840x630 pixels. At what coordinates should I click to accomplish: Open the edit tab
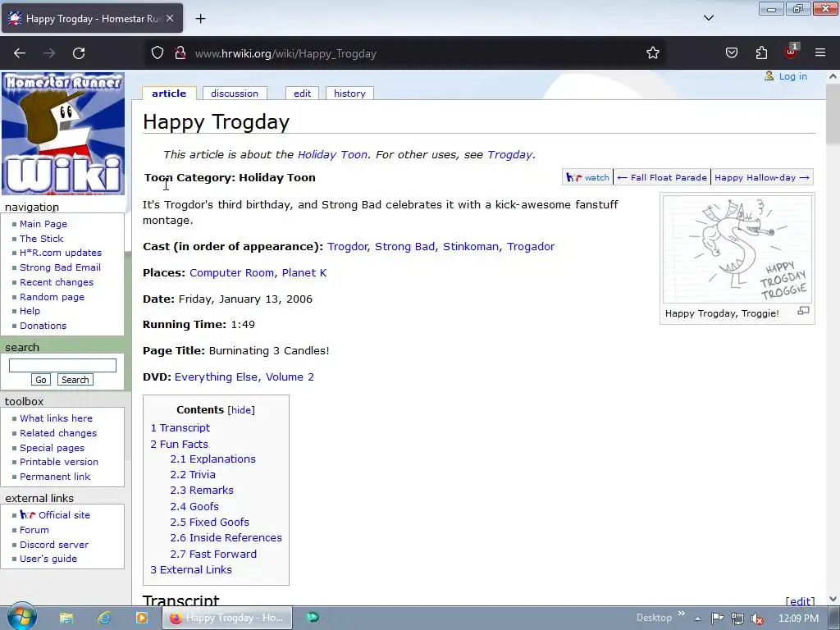(x=302, y=94)
